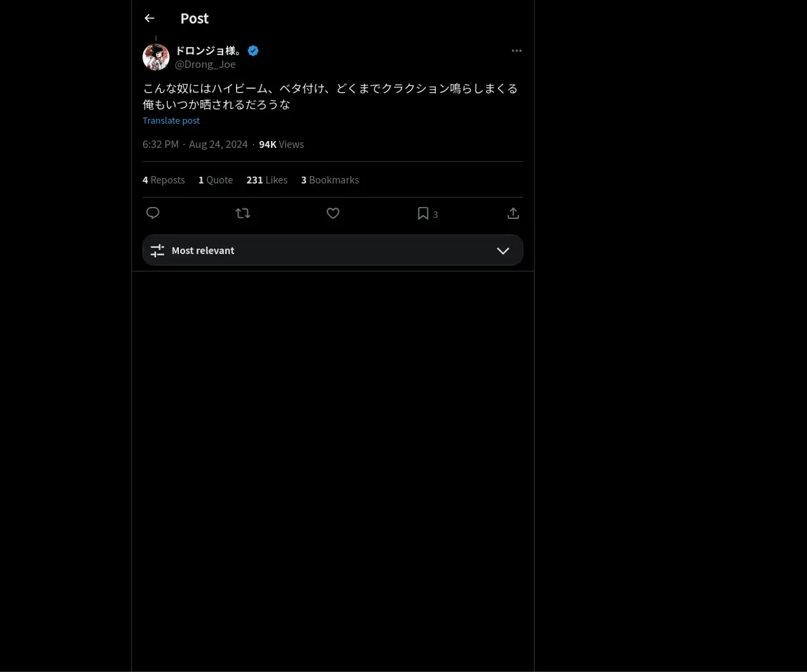807x672 pixels.
Task: Repost this post with the arrows icon
Action: pyautogui.click(x=243, y=213)
